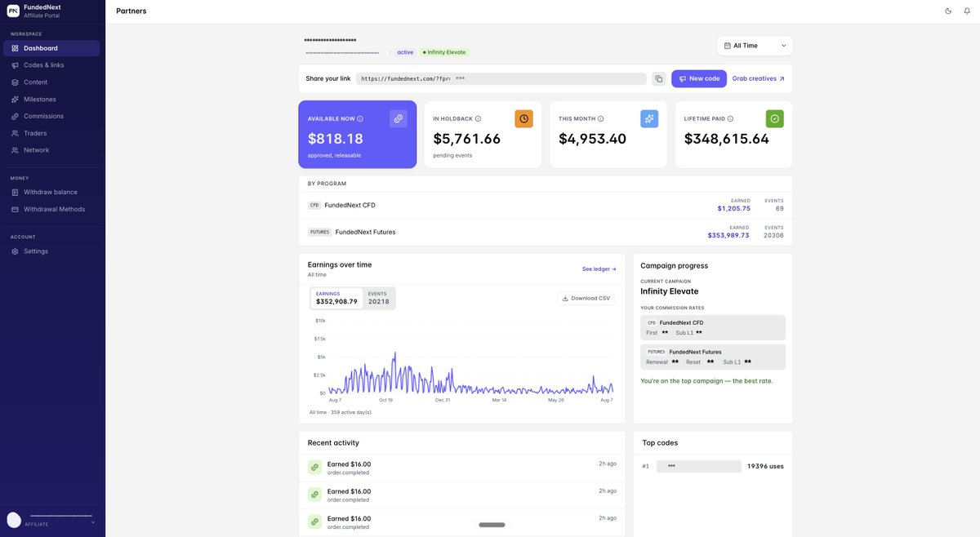Click the orange clock holdback icon
980x537 pixels.
pyautogui.click(x=523, y=118)
